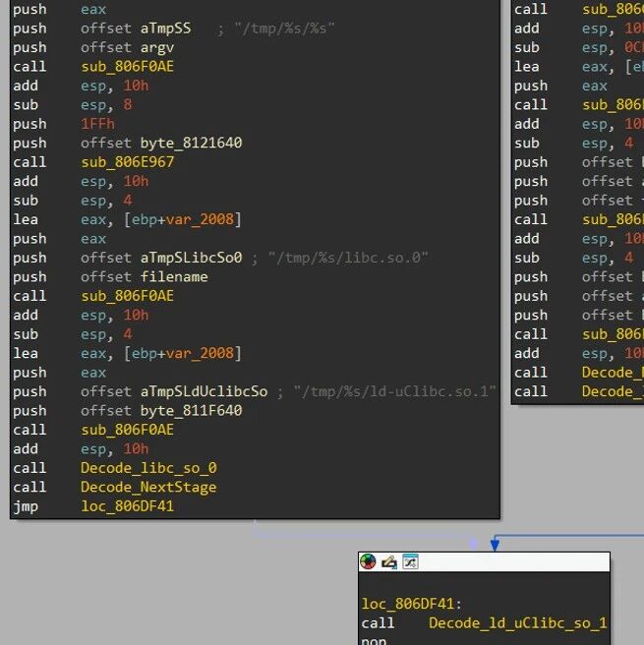The height and width of the screenshot is (645, 644).
Task: Click the first sub_806F0AE call after argv
Action: coord(127,67)
